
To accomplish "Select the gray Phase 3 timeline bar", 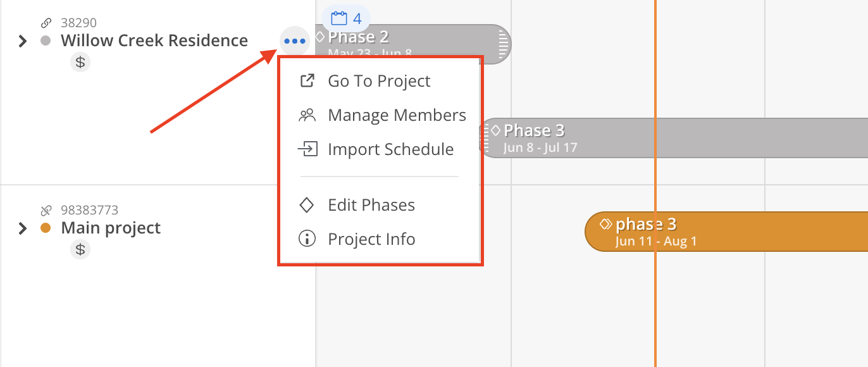I will (x=674, y=139).
